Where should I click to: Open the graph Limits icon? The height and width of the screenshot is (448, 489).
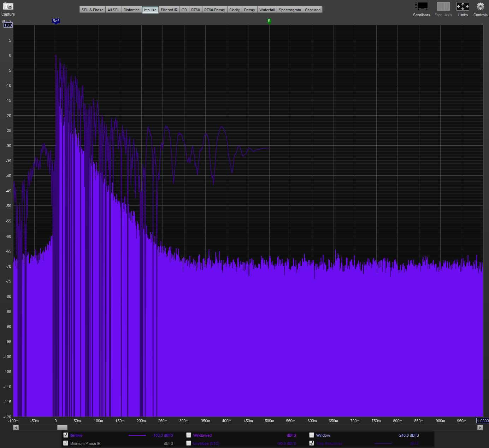pyautogui.click(x=463, y=6)
